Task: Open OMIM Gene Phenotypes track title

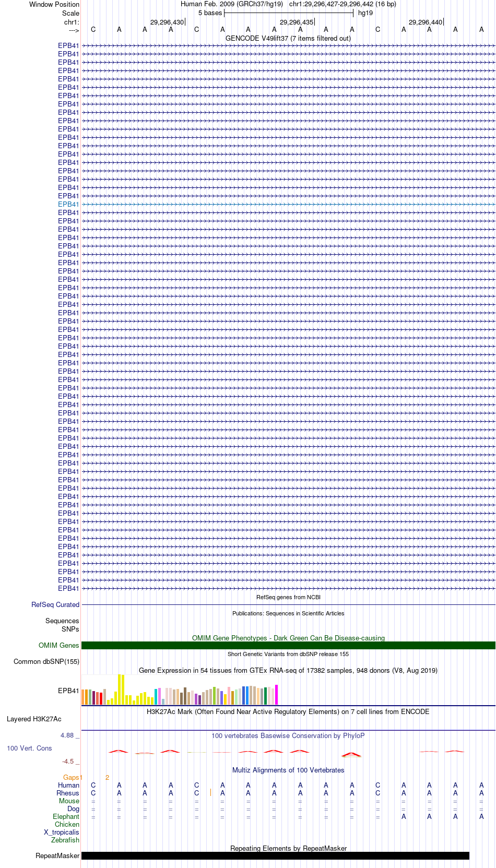Action: coord(288,638)
